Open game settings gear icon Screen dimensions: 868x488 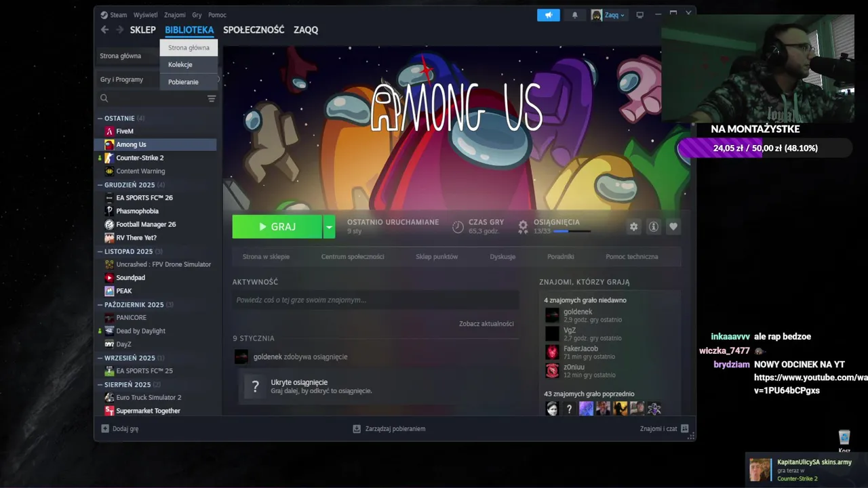pos(633,227)
